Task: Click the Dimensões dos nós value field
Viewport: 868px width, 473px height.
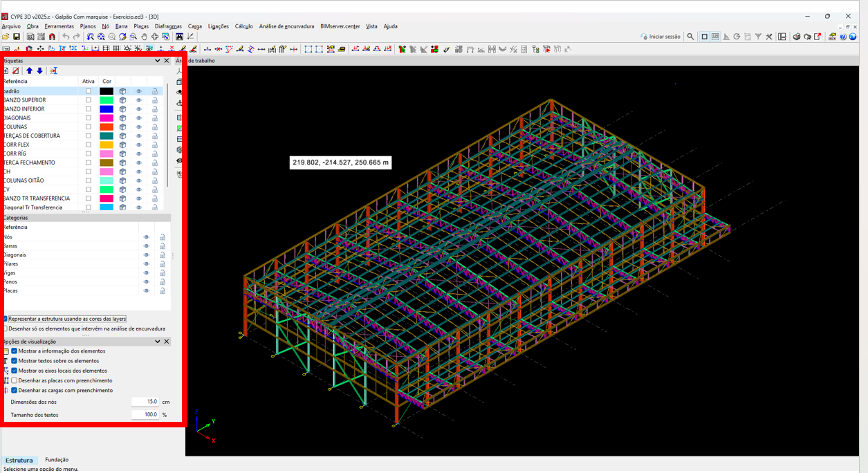Action: [145, 402]
